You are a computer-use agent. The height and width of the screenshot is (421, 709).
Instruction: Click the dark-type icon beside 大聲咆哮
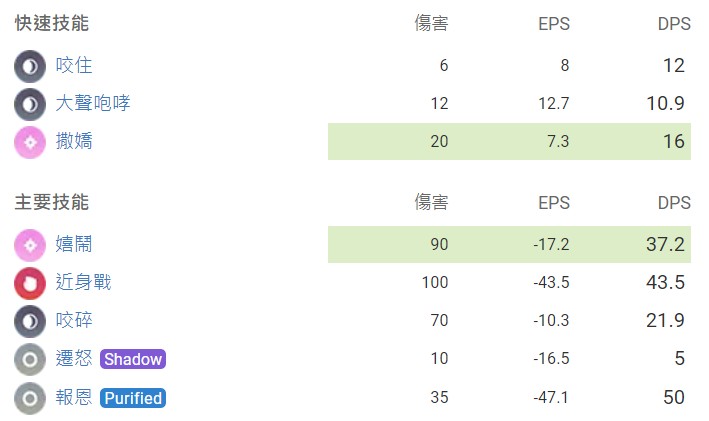[x=30, y=104]
